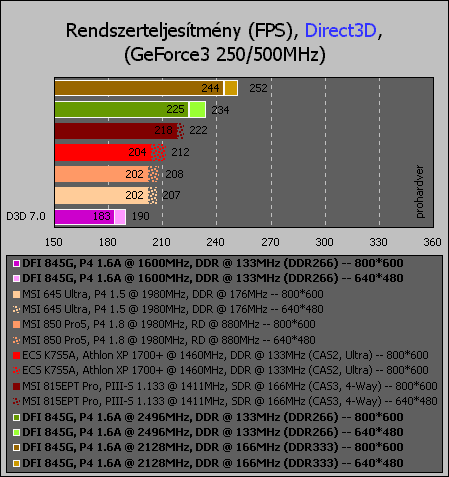The height and width of the screenshot is (477, 449).
Task: Click the 218 value on the dark red bar
Action: coord(163,130)
